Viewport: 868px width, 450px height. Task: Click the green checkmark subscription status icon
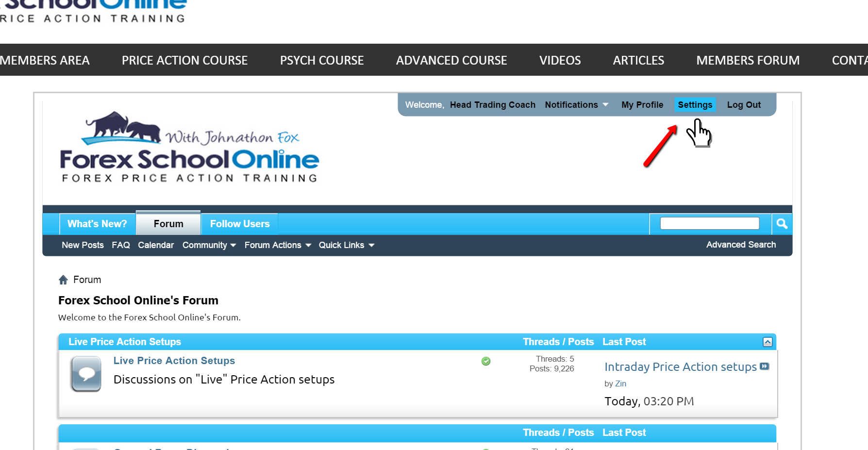[x=486, y=361]
